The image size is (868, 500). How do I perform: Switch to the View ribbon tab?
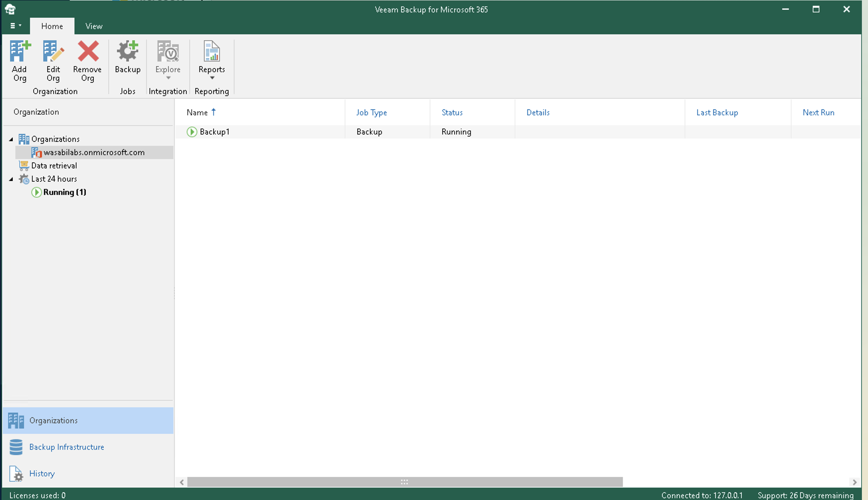tap(94, 26)
